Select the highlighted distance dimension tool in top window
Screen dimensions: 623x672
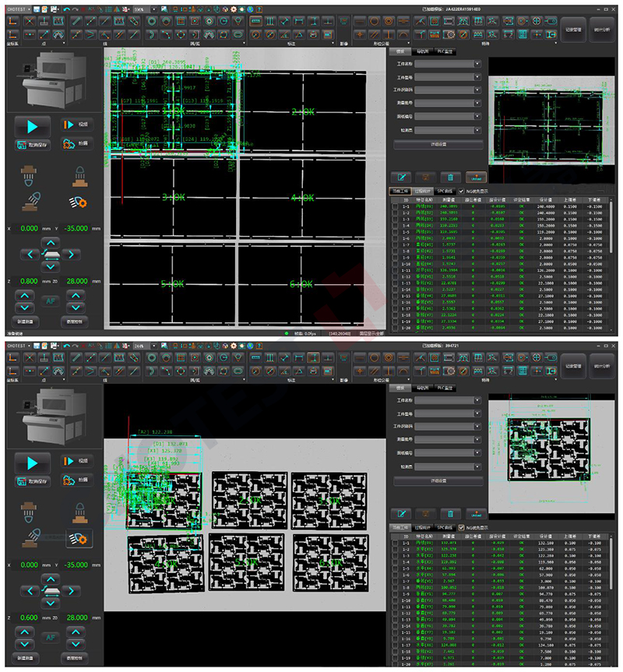[x=255, y=21]
